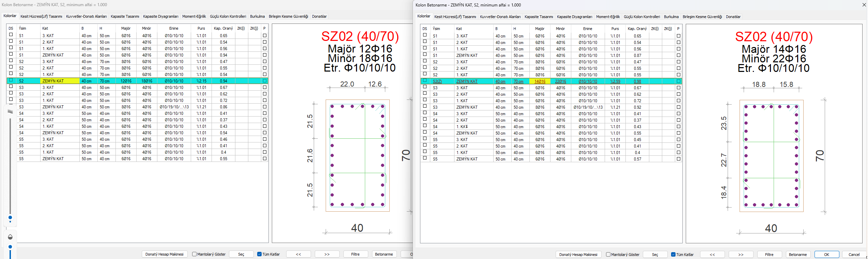This screenshot has height=259, width=868.
Task: Click the Majör 14Φ16 column section drawing
Action: click(771, 156)
